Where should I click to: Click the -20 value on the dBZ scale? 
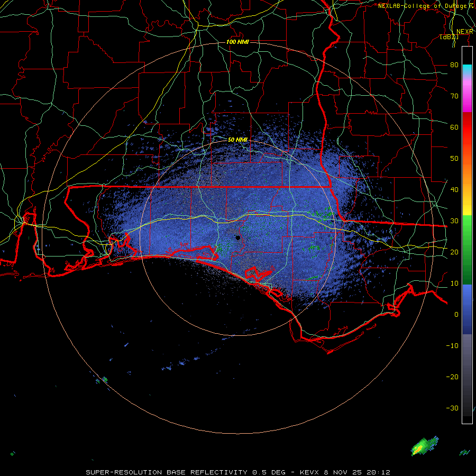(452, 377)
